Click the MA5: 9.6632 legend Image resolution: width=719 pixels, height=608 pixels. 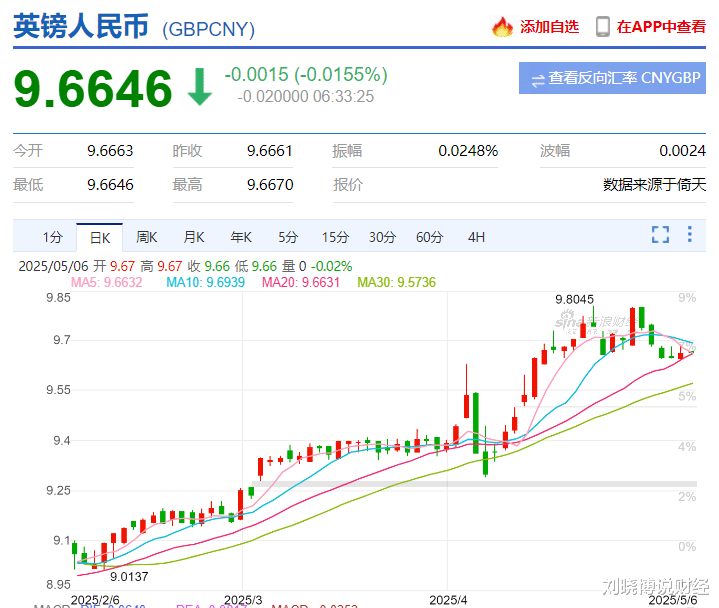point(106,282)
